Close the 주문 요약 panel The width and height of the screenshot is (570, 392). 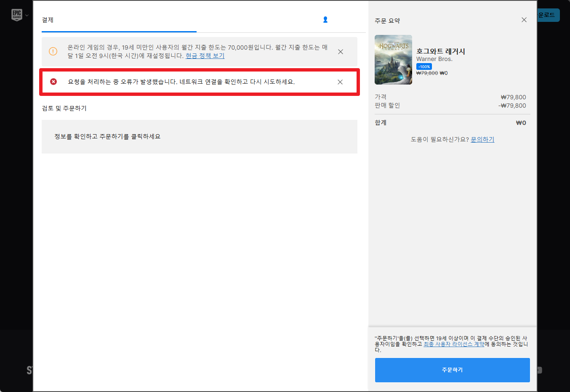[524, 20]
